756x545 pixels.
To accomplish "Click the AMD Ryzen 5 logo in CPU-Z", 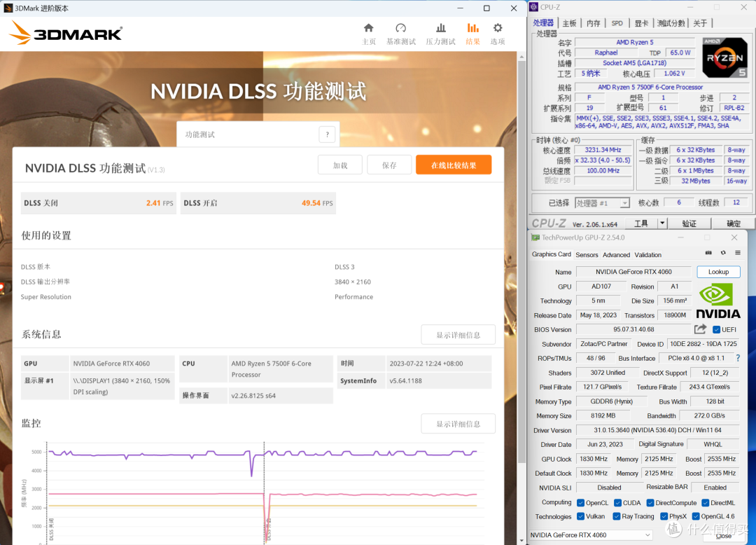I will coord(724,58).
